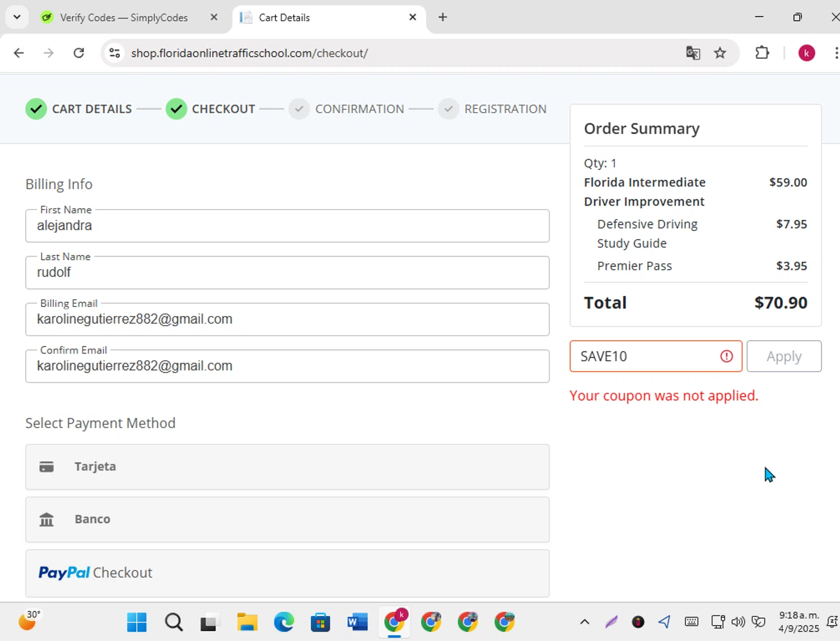The width and height of the screenshot is (840, 641).
Task: Choose the Tarjeta payment method
Action: coord(287,467)
